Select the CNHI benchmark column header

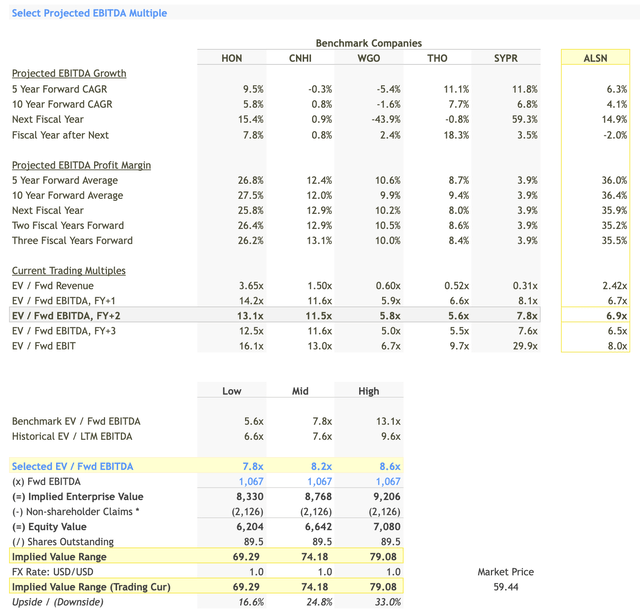[x=300, y=58]
